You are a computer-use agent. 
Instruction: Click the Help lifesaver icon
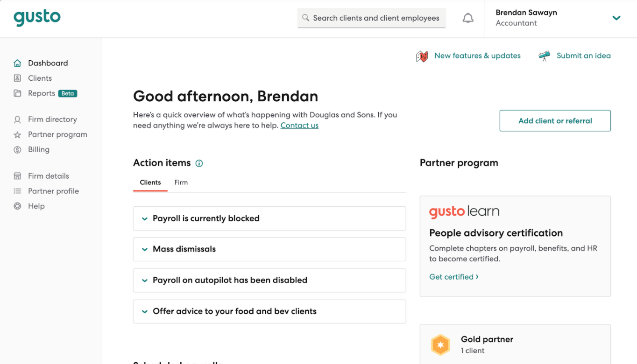17,206
